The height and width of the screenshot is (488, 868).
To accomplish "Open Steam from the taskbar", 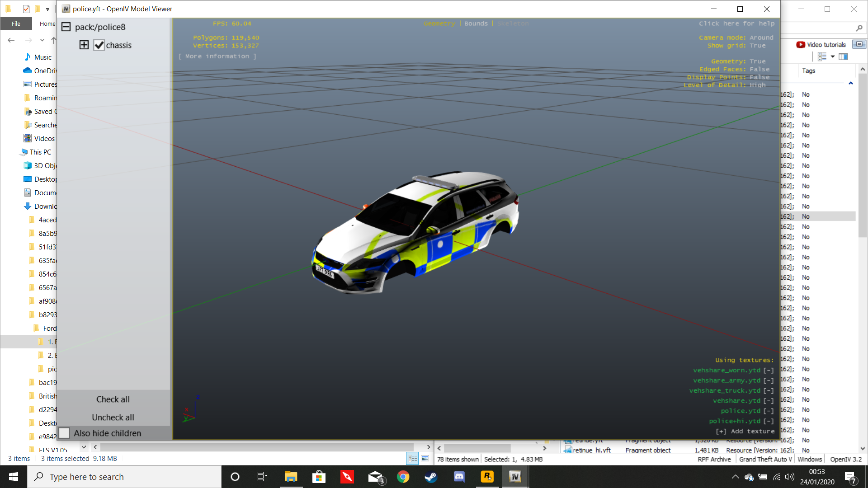I will pyautogui.click(x=430, y=477).
